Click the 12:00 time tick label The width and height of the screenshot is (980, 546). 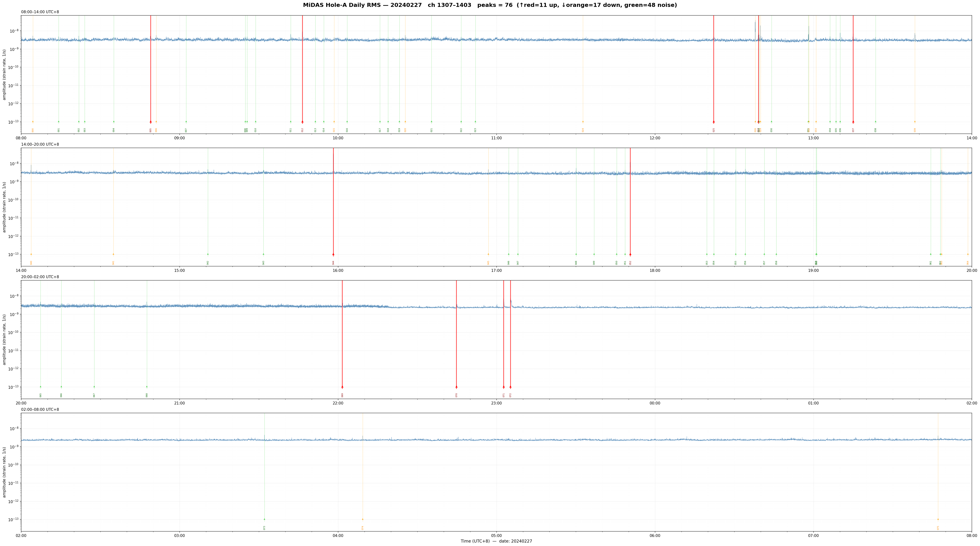(x=655, y=138)
